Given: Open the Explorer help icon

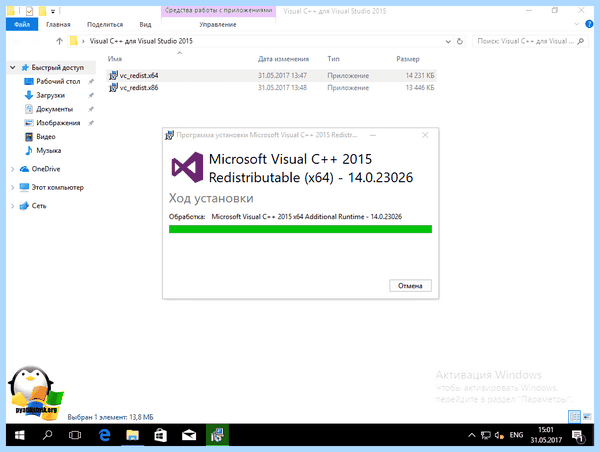Looking at the screenshot, I should click(x=589, y=24).
